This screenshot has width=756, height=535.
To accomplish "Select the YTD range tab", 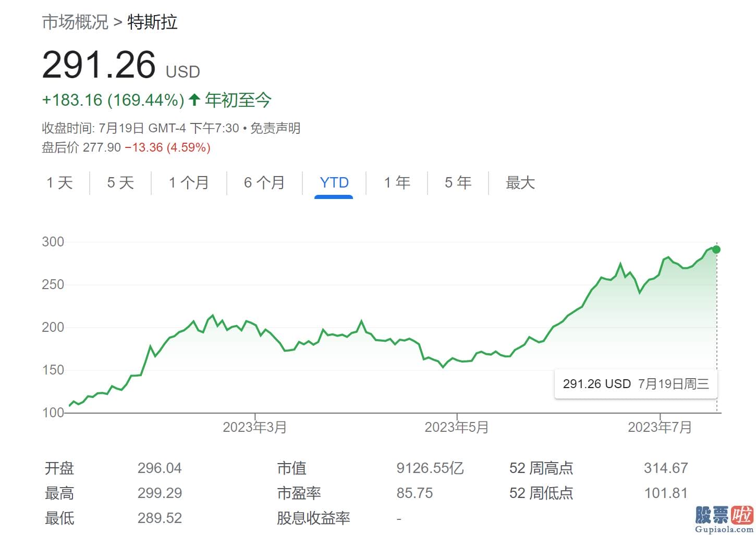I will 334,183.
